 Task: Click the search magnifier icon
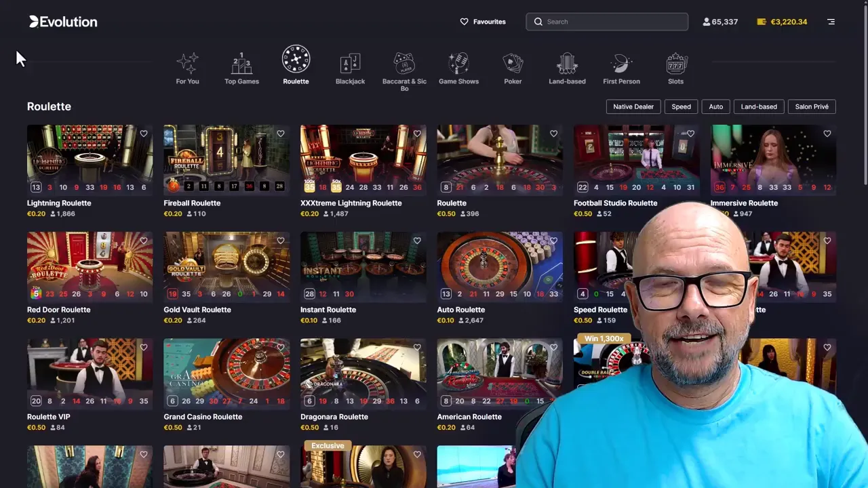click(x=538, y=22)
